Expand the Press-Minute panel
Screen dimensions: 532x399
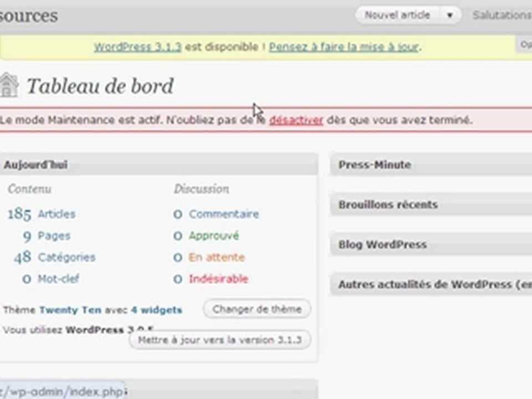pos(431,165)
